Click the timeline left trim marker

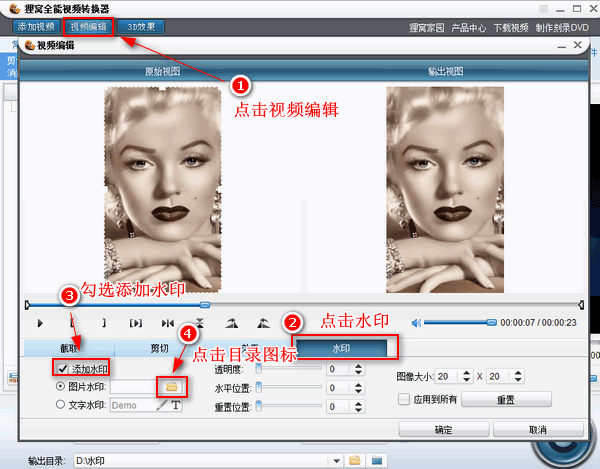click(27, 305)
